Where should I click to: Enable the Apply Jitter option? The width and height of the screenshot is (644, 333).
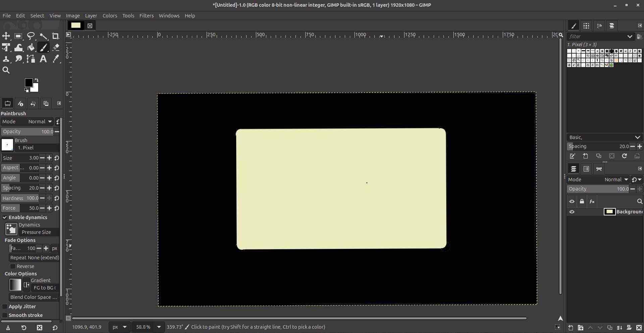(x=5, y=307)
